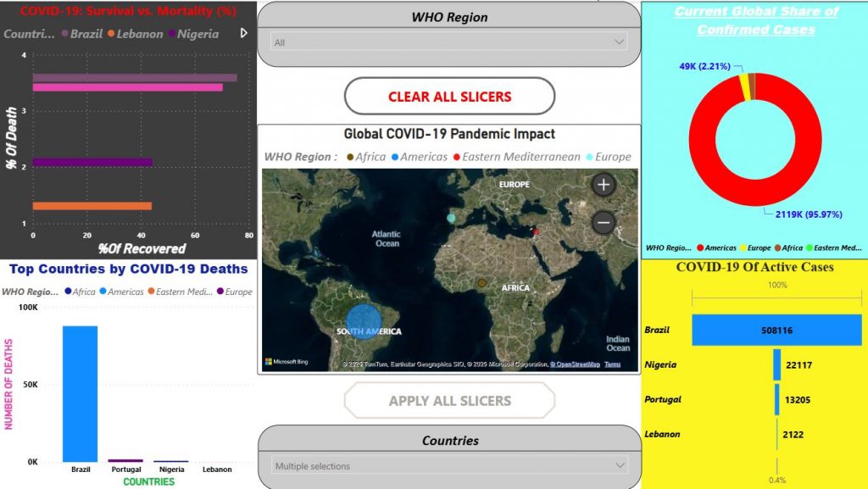Click the mauve top bar in the survival chart
Image resolution: width=868 pixels, height=489 pixels.
[135, 77]
